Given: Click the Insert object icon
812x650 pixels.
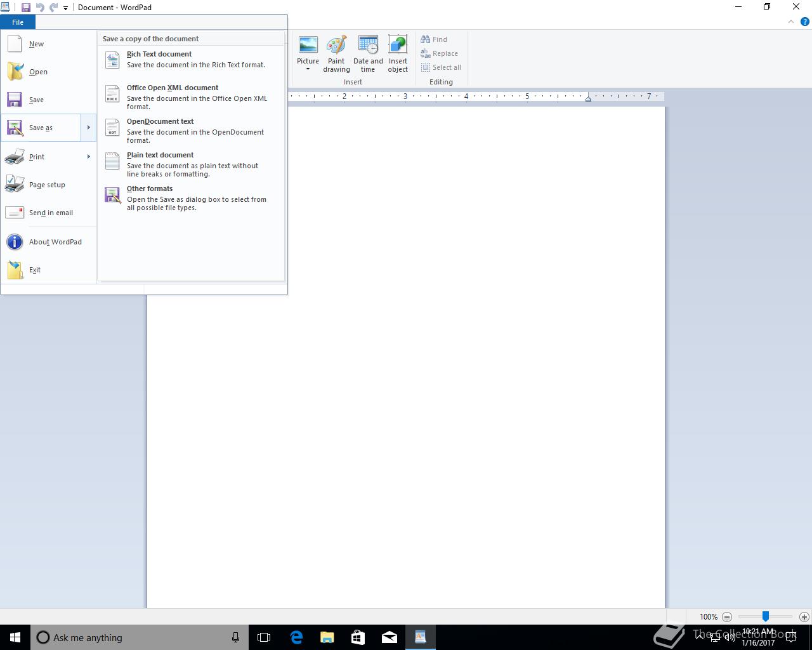Looking at the screenshot, I should click(x=398, y=54).
